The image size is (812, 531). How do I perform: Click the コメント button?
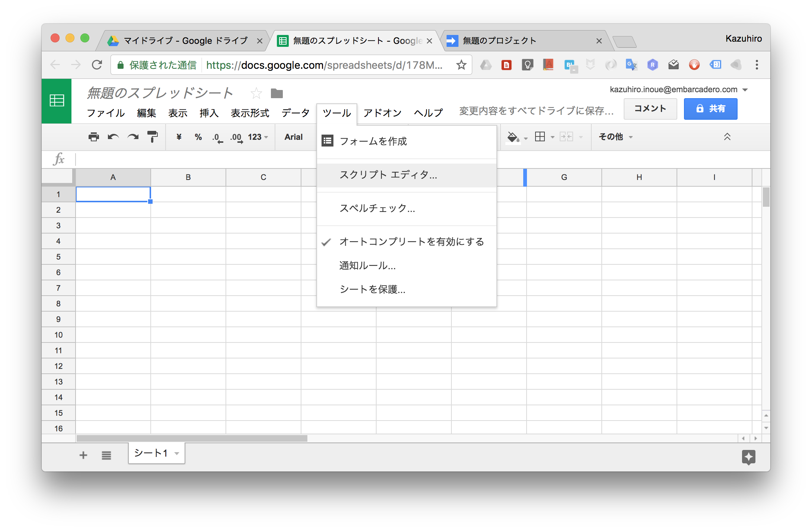[x=650, y=109]
